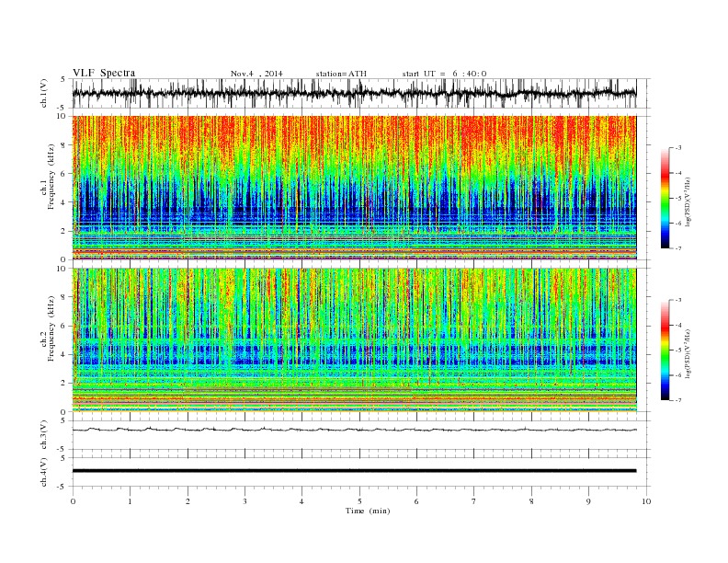
Task: Click the 'Time (min)' x-axis title
Action: (368, 511)
